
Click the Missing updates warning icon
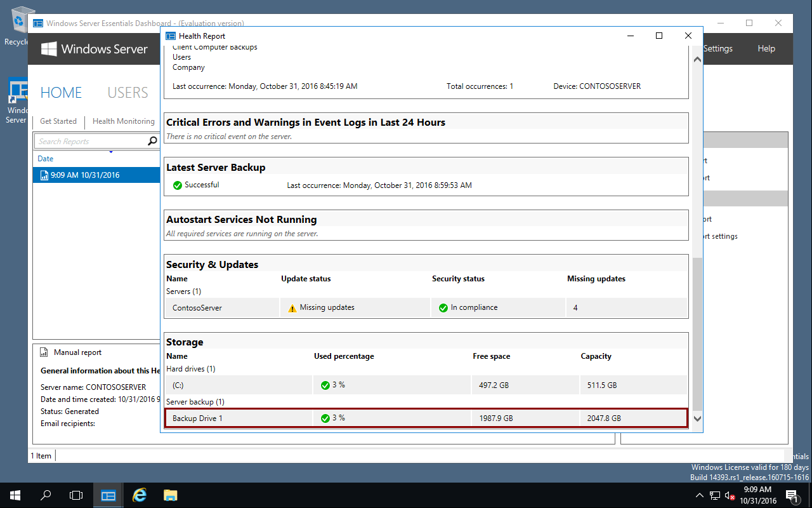click(292, 308)
